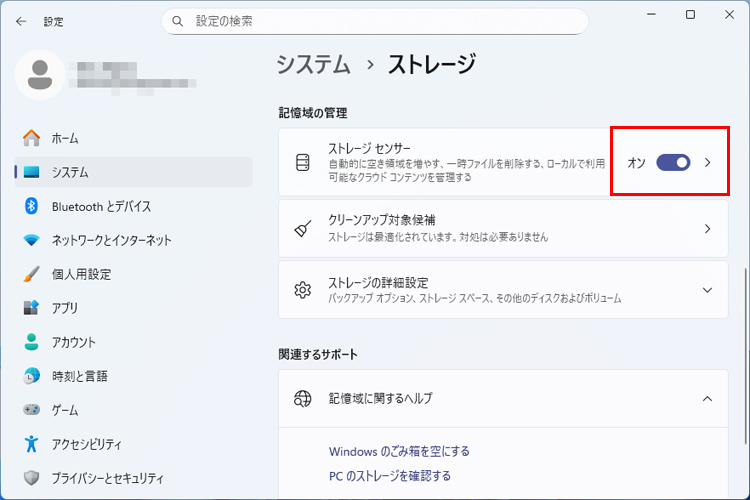This screenshot has width=750, height=500.
Task: Click the Windows のごみ箱を空にする link
Action: tap(399, 451)
